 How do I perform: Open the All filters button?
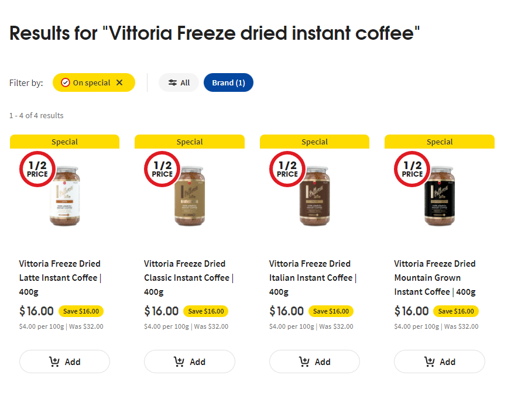[179, 82]
